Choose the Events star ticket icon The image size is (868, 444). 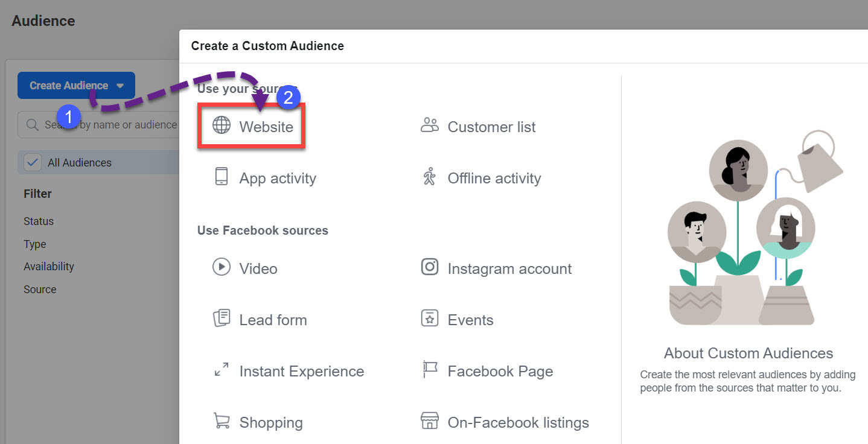click(x=429, y=319)
